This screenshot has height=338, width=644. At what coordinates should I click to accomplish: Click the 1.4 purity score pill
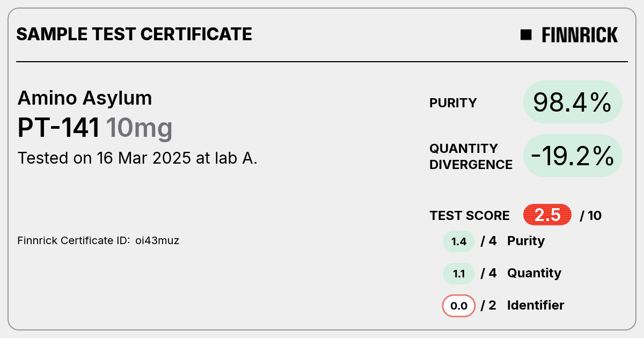[x=459, y=241]
